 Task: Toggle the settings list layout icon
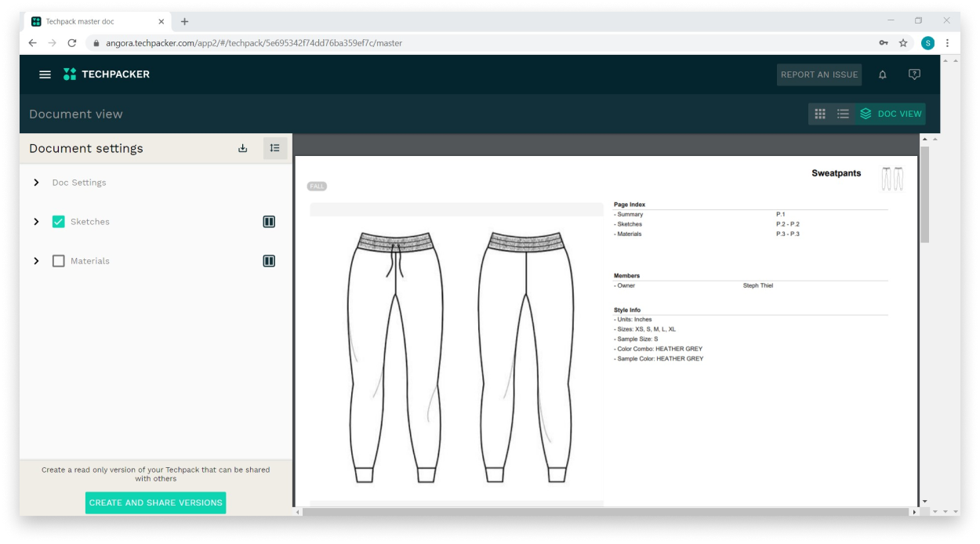(x=275, y=148)
